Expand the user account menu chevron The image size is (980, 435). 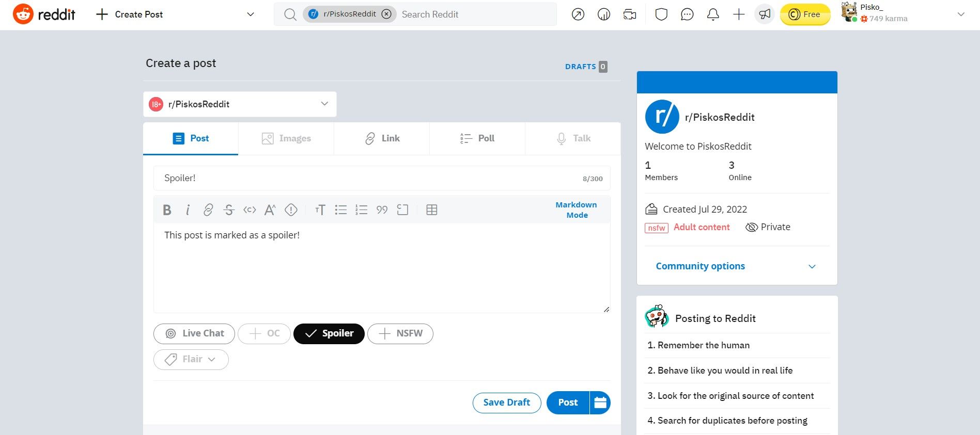(961, 14)
